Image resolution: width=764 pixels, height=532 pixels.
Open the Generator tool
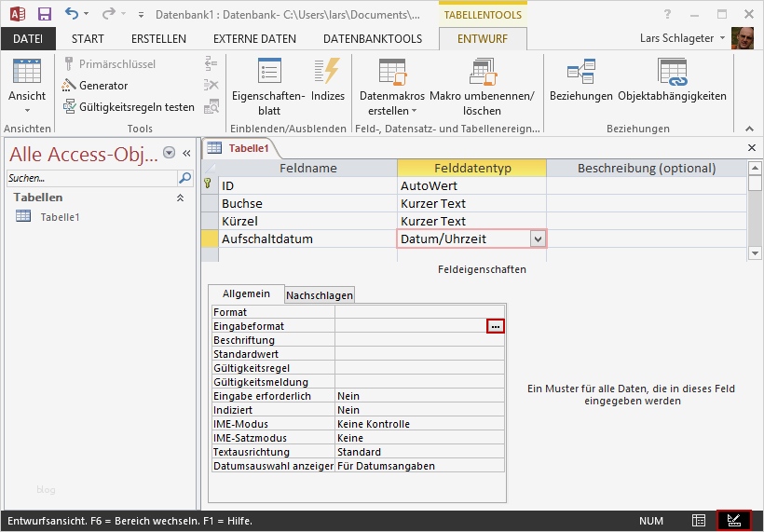coord(95,86)
